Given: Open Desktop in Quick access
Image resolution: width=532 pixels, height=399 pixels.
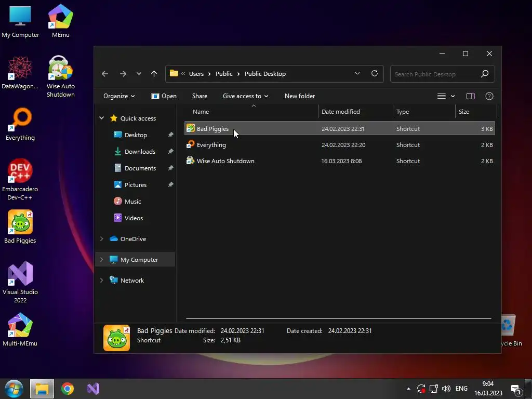Looking at the screenshot, I should [136, 135].
